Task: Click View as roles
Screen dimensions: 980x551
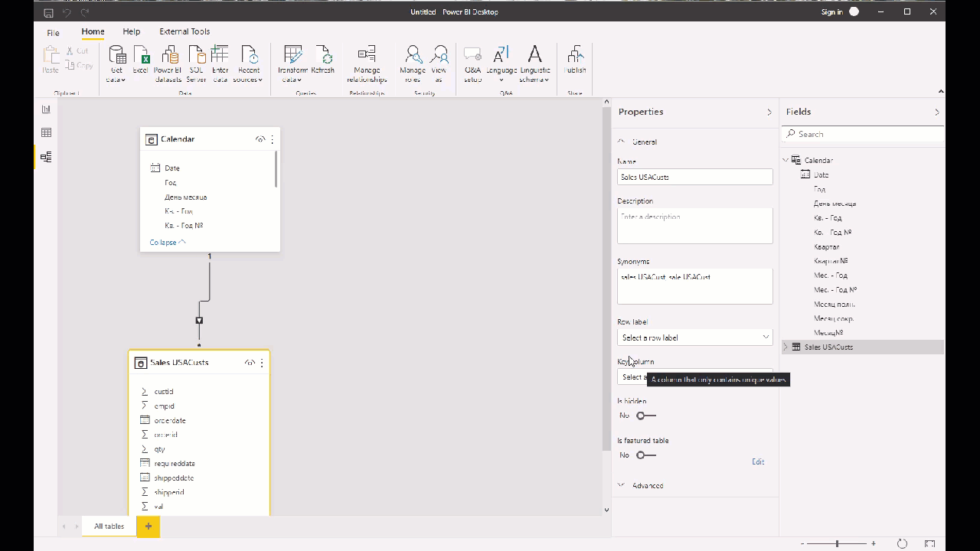Action: 439,64
